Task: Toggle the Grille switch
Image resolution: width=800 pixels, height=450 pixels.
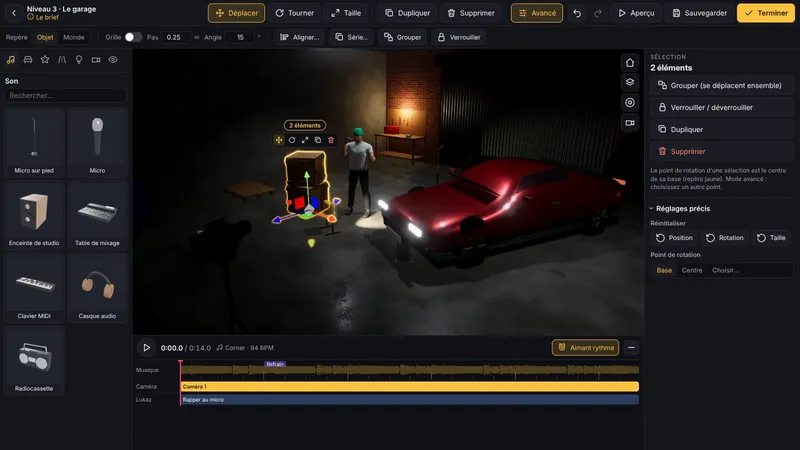Action: (133, 37)
